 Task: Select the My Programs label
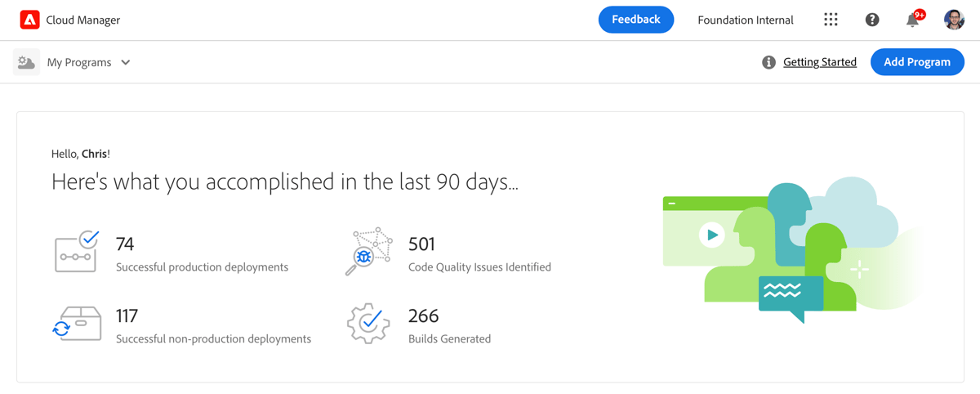(x=79, y=62)
